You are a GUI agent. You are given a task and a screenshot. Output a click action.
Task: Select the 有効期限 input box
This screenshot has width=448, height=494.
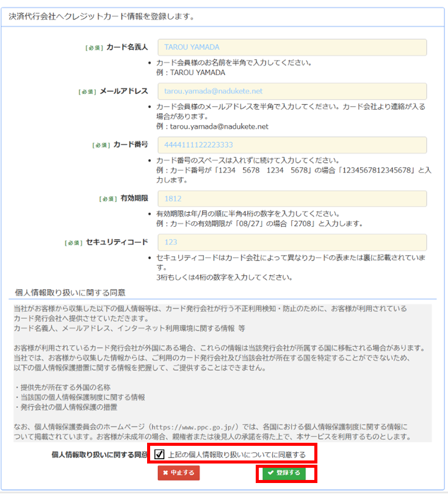coord(292,199)
